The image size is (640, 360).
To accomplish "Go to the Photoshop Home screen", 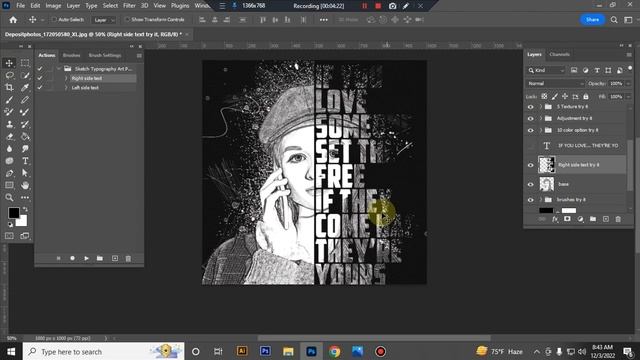I will 13,20.
